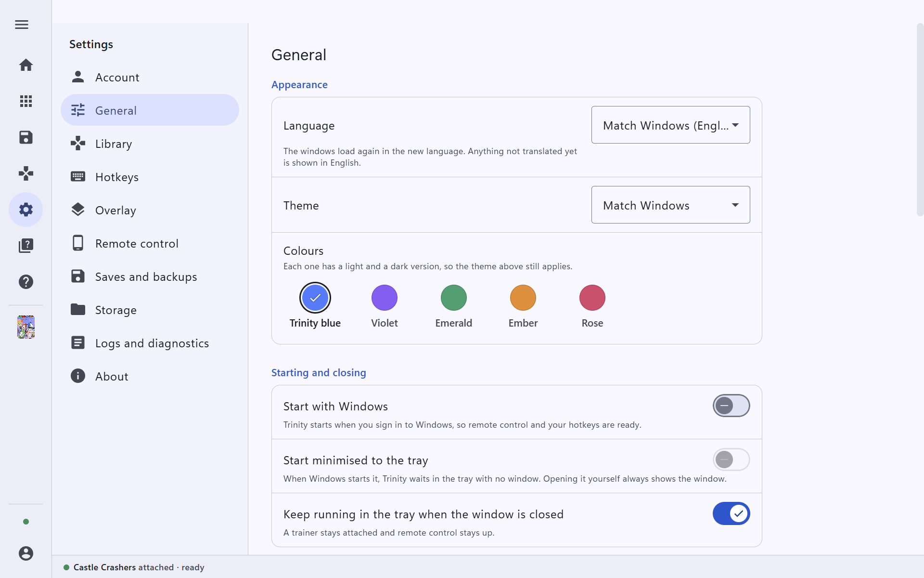The height and width of the screenshot is (578, 924).
Task: Click the Starting and closing heading
Action: click(319, 373)
